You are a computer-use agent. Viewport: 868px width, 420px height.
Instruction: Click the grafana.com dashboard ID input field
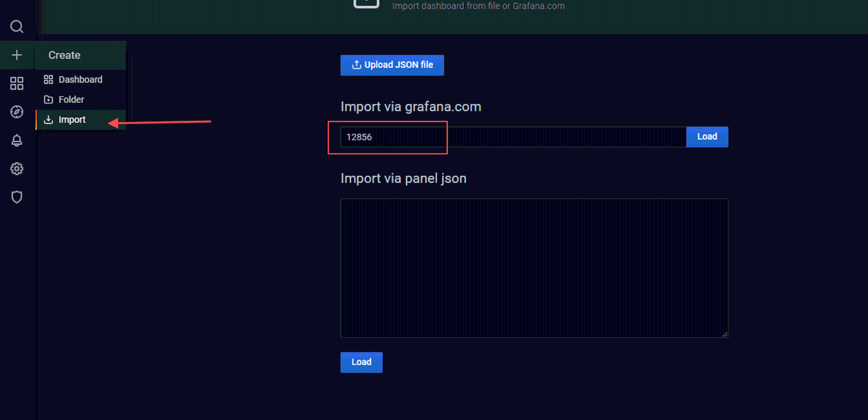[x=513, y=137]
